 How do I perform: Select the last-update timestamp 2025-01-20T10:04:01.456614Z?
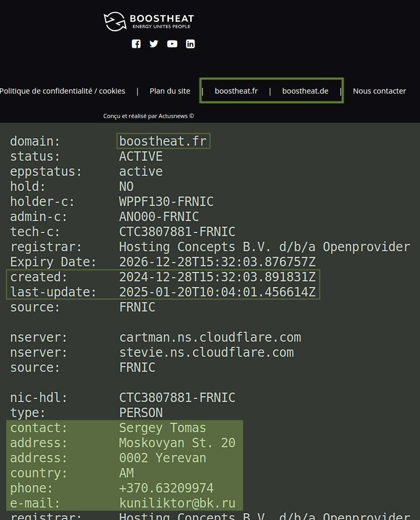point(217,292)
